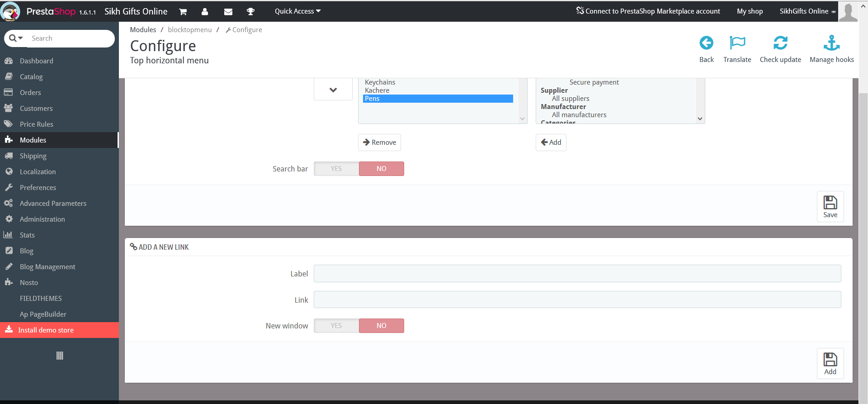
Task: Open the Quick Access dropdown
Action: 297,11
